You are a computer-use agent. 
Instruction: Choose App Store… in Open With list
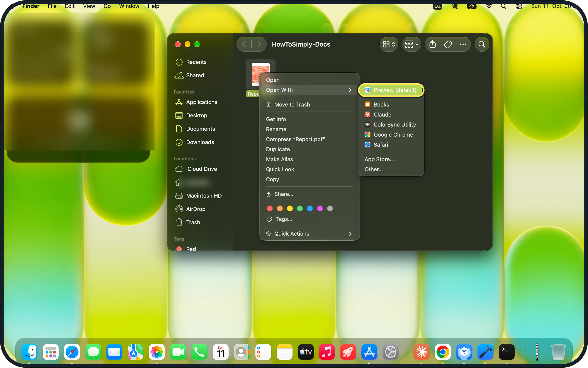click(391, 159)
